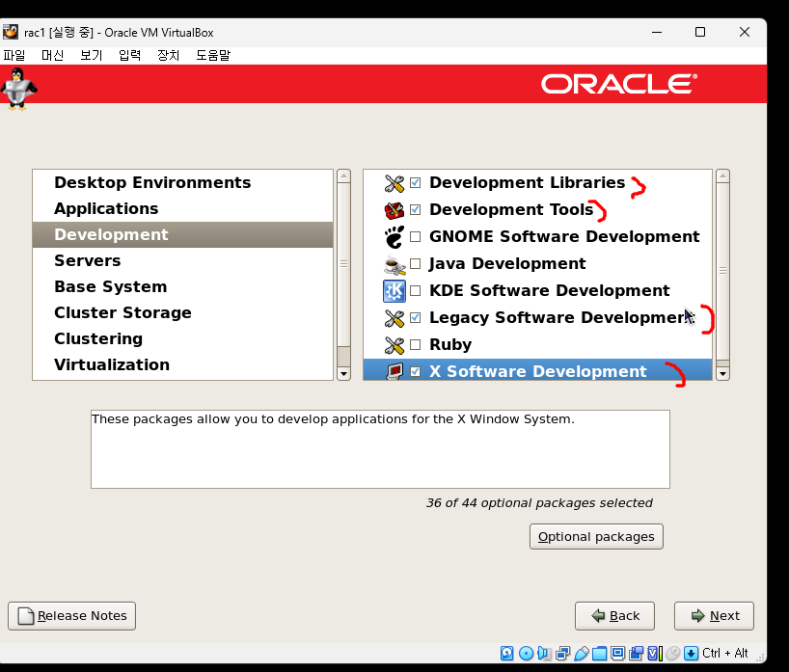Screen dimensions: 789x672
Task: Click the USB devices status icon
Action: [581, 653]
